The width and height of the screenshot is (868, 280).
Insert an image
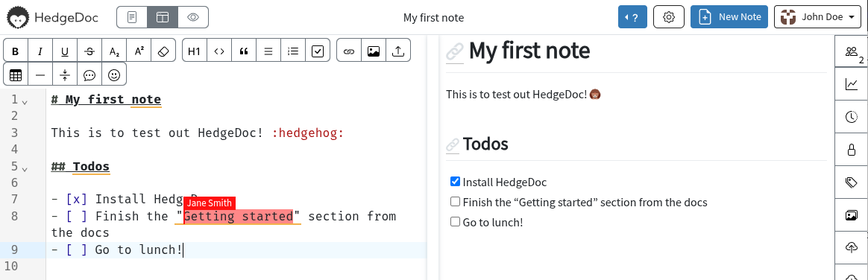(x=373, y=51)
